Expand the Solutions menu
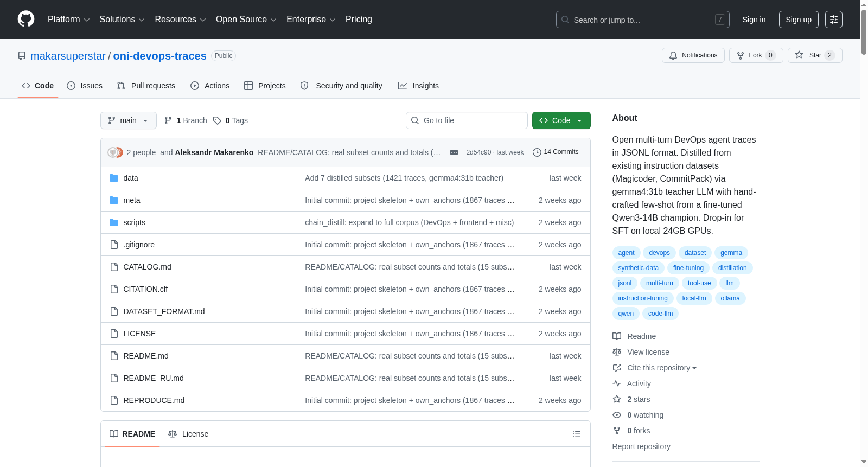868x467 pixels. click(x=122, y=20)
